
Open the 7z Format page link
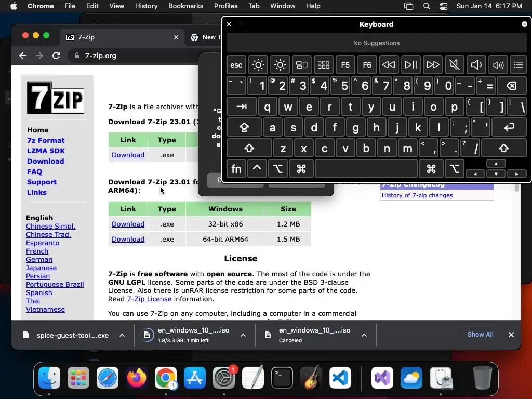pos(46,140)
